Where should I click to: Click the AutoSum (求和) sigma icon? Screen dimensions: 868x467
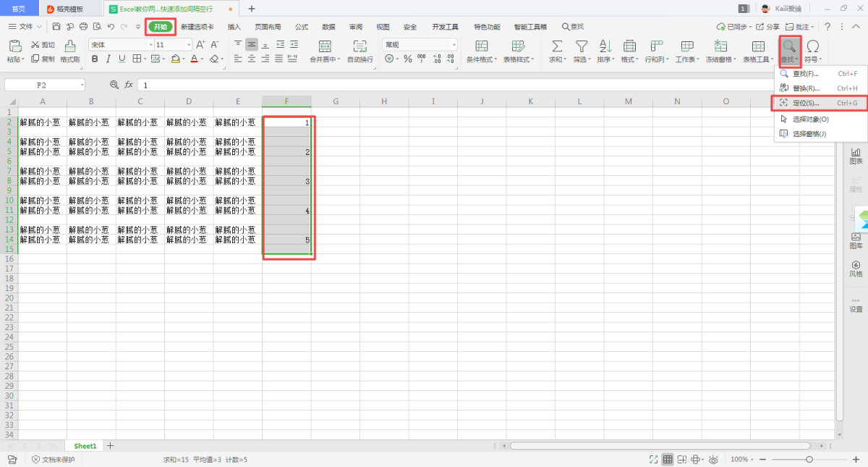(x=558, y=46)
